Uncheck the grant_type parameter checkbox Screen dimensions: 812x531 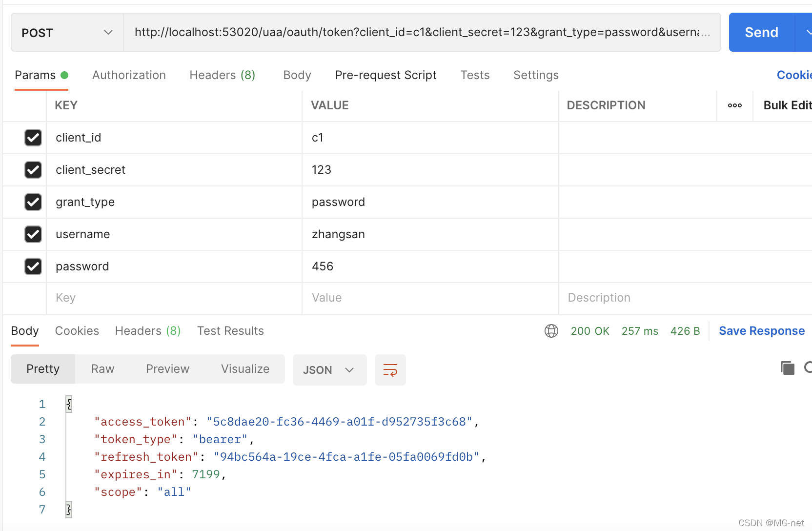pyautogui.click(x=33, y=202)
